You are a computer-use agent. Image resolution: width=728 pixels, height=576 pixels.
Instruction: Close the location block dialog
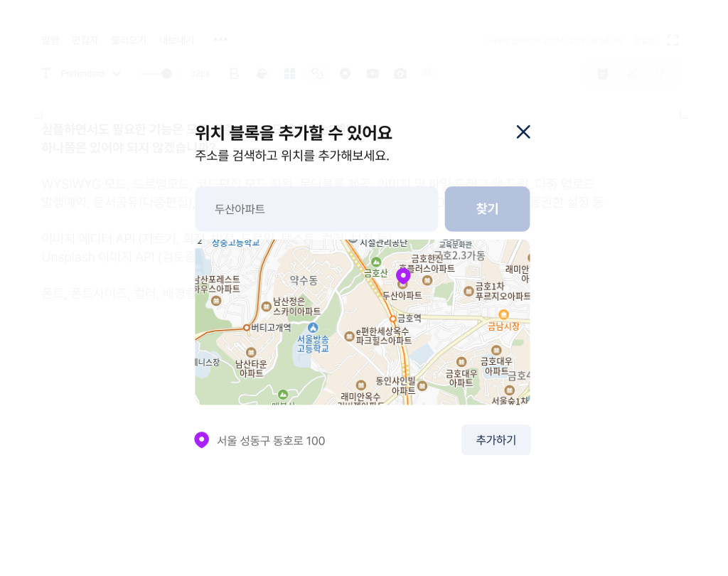point(523,132)
